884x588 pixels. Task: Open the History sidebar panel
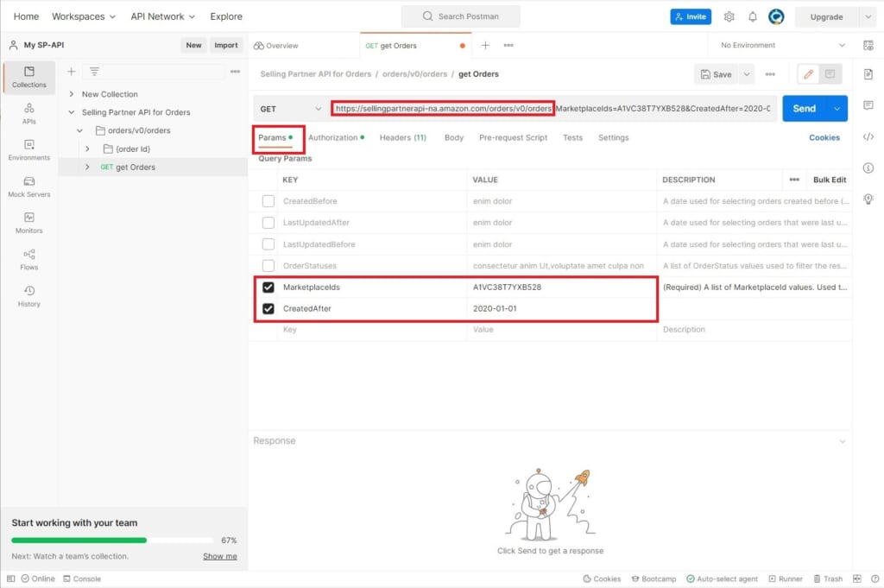29,296
